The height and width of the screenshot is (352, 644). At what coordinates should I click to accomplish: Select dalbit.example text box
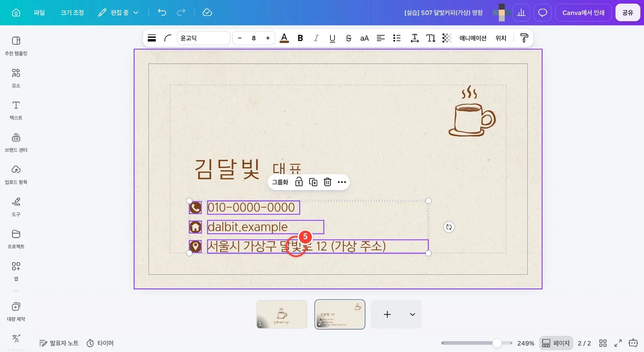[x=265, y=227]
